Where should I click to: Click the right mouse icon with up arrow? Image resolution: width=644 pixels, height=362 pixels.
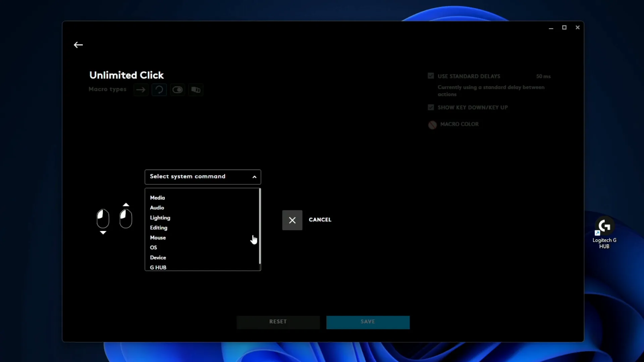point(126,216)
